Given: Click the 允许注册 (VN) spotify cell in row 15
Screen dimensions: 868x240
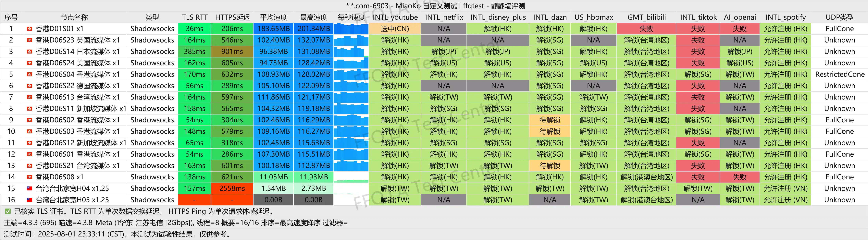Looking at the screenshot, I should click(x=786, y=188).
